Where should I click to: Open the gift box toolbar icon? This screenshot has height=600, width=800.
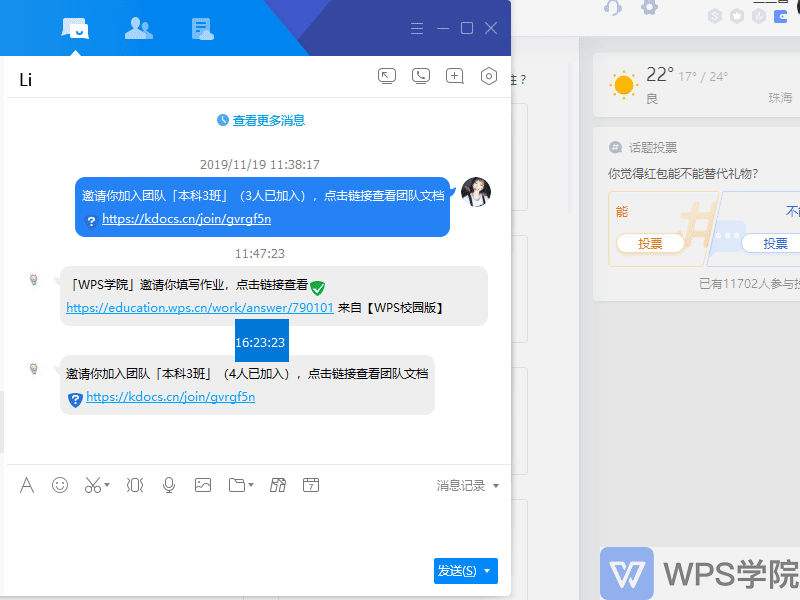(278, 485)
